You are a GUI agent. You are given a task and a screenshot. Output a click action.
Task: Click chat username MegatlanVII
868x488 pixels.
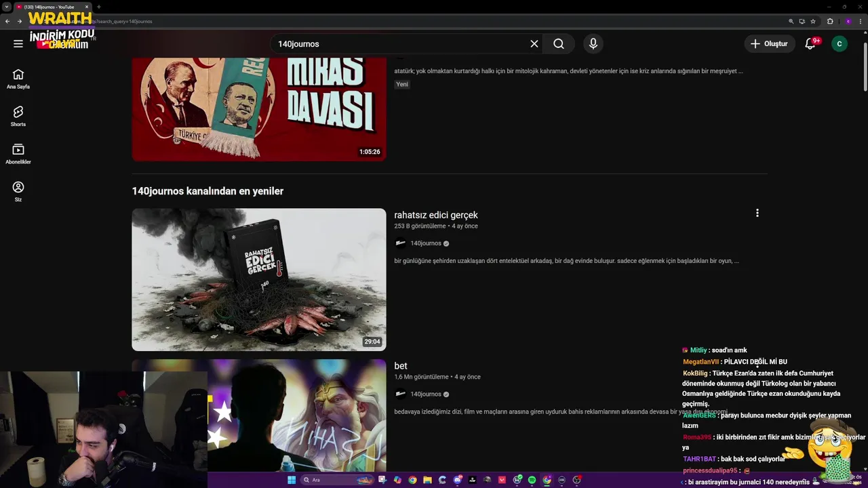click(x=701, y=362)
